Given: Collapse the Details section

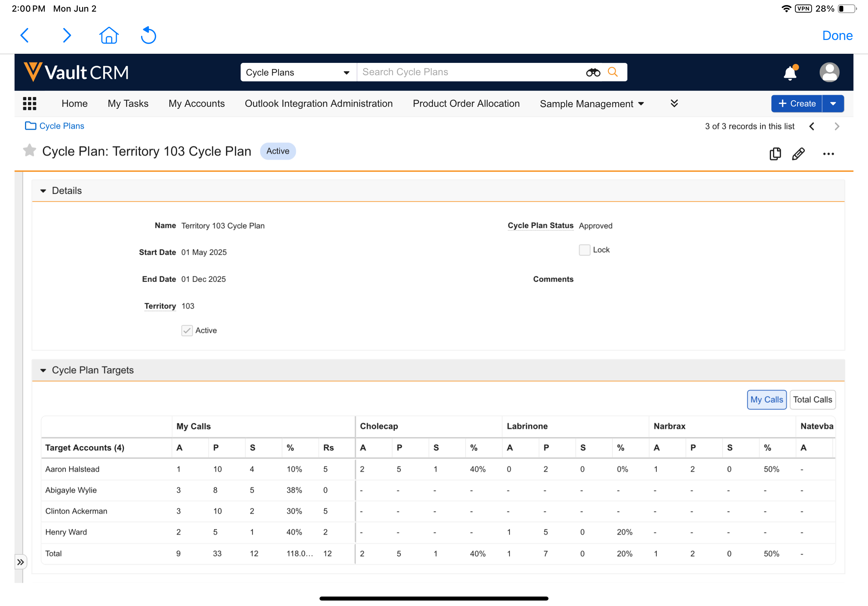Looking at the screenshot, I should [43, 191].
